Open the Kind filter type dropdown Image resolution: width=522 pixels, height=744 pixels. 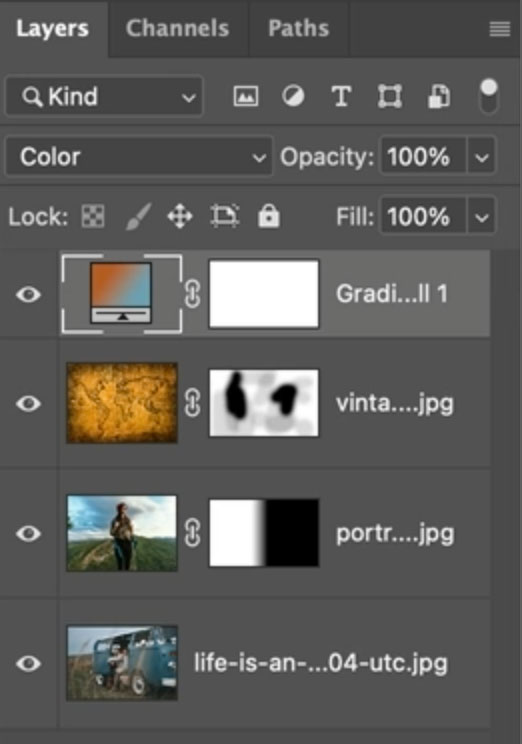point(104,97)
